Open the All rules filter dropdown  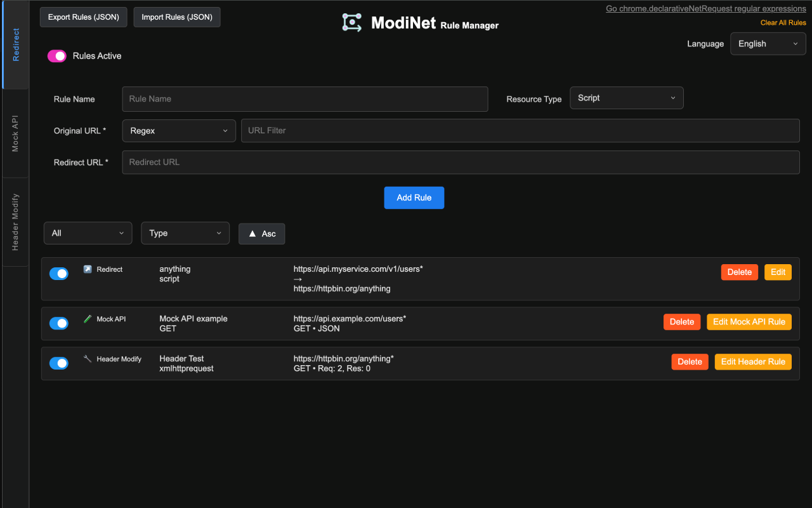coord(88,233)
